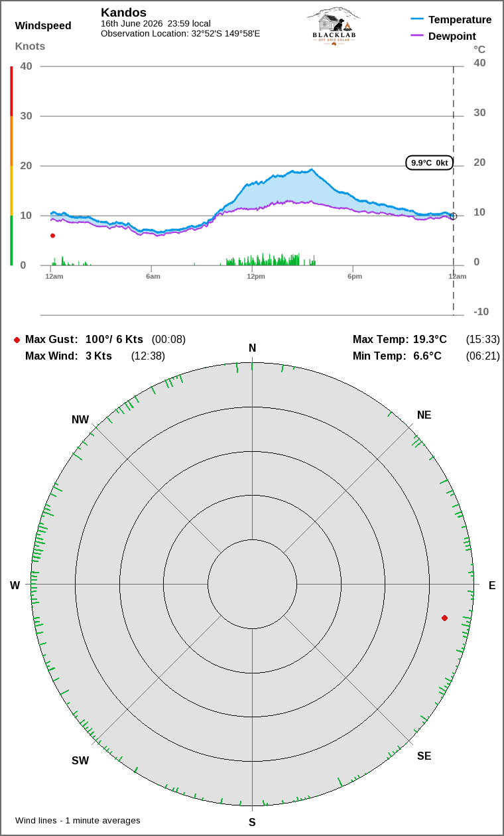Click the date text 16th June 2026
The width and height of the screenshot is (504, 836).
click(131, 23)
